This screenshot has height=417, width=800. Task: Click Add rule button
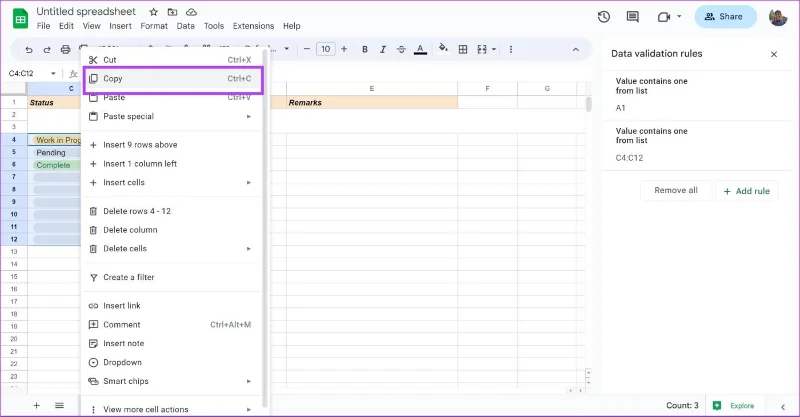[746, 191]
